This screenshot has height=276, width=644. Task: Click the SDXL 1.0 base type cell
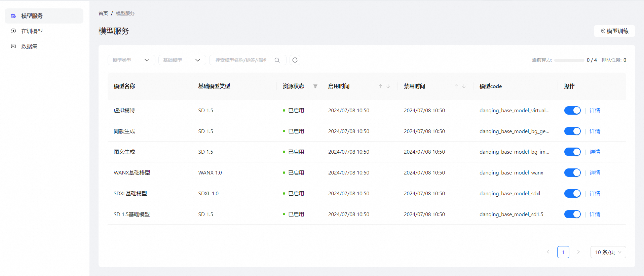click(x=209, y=194)
